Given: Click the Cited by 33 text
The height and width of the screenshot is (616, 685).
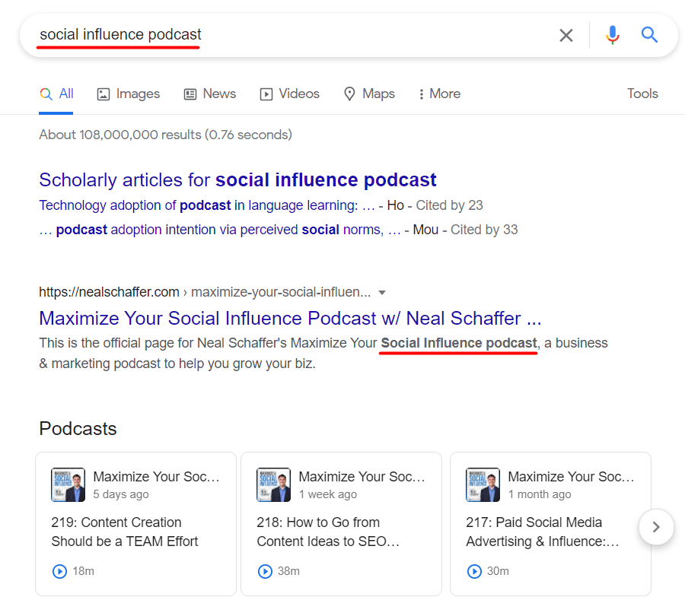Looking at the screenshot, I should tap(484, 230).
